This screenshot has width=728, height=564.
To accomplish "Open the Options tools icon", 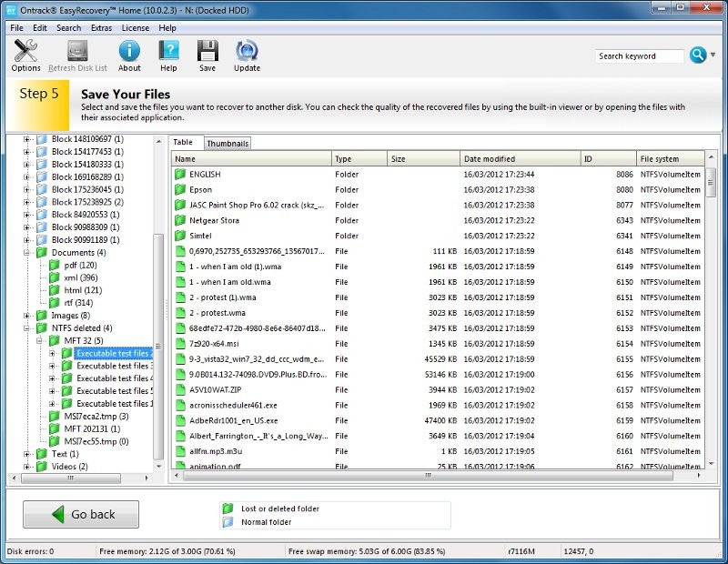I will pos(25,51).
